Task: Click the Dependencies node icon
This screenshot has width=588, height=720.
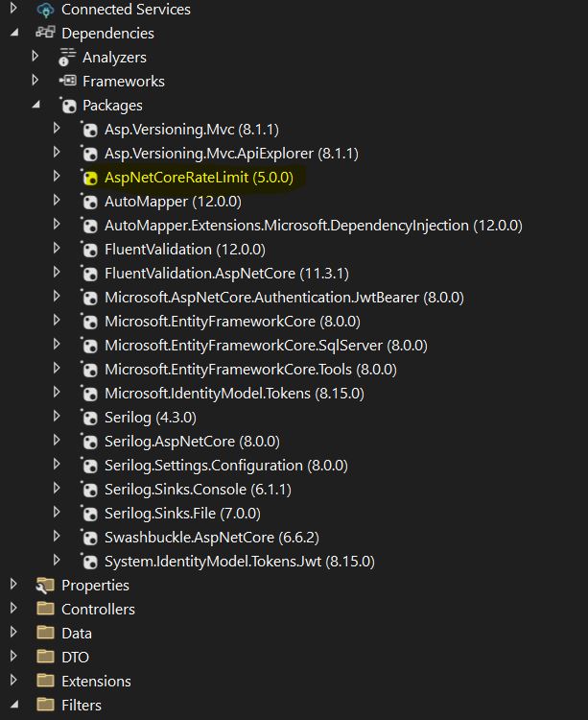Action: [44, 34]
